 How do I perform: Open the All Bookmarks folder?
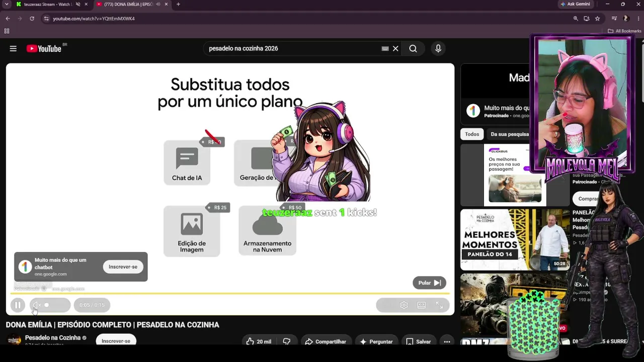click(x=624, y=31)
